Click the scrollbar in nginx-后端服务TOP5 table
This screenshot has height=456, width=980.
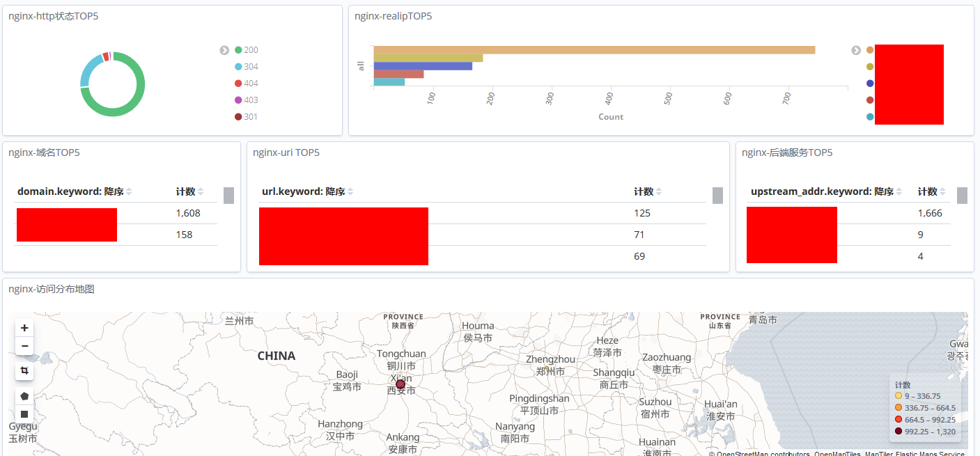coord(962,195)
